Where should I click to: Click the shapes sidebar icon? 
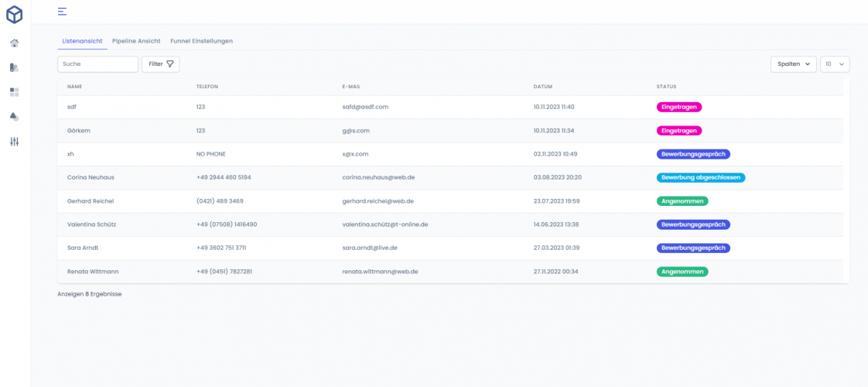(x=15, y=117)
